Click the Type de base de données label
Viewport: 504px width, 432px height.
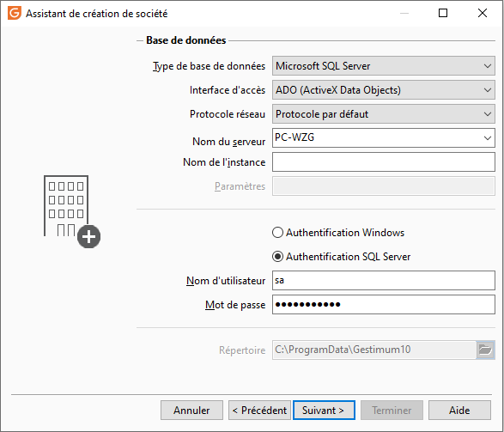point(209,66)
